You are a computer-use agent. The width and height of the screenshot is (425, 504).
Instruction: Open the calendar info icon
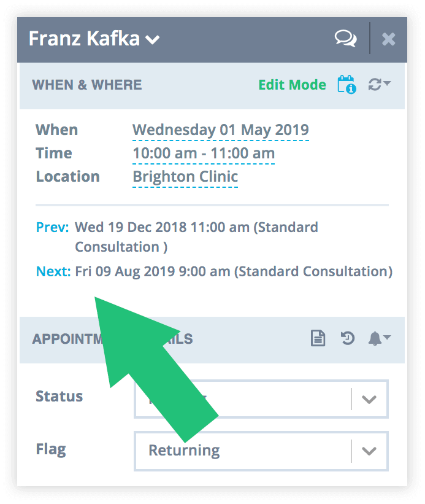tap(347, 85)
